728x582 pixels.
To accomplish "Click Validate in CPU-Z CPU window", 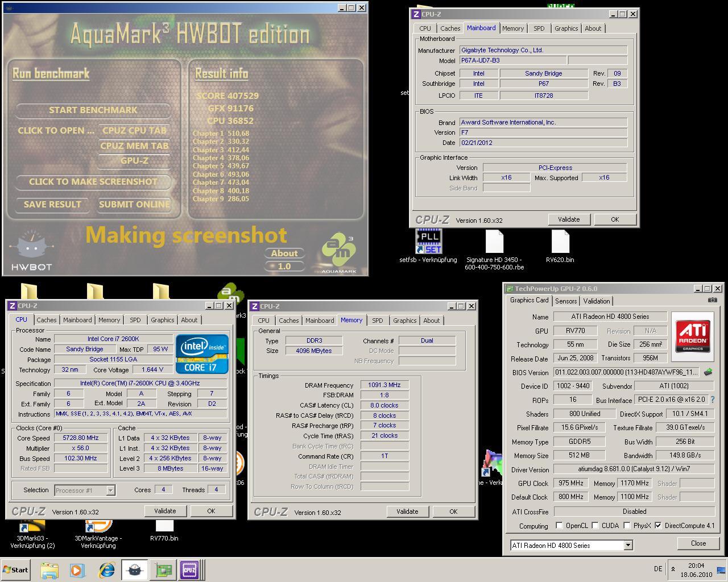I will click(x=165, y=511).
